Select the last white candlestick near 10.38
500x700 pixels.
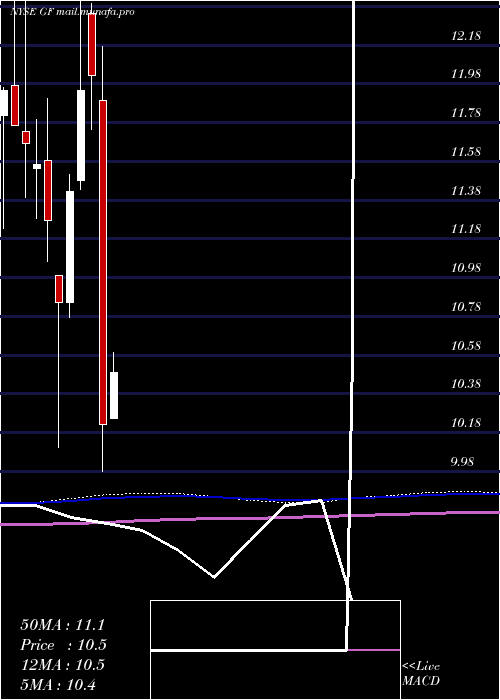point(114,396)
